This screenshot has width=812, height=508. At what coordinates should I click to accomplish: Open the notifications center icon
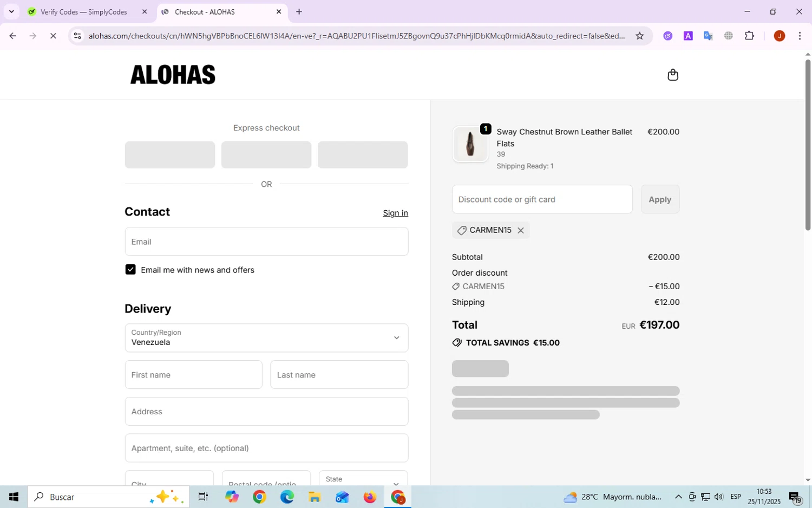(x=795, y=497)
